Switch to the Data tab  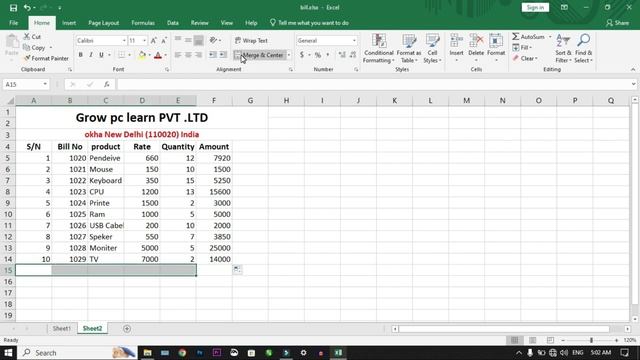pos(173,23)
